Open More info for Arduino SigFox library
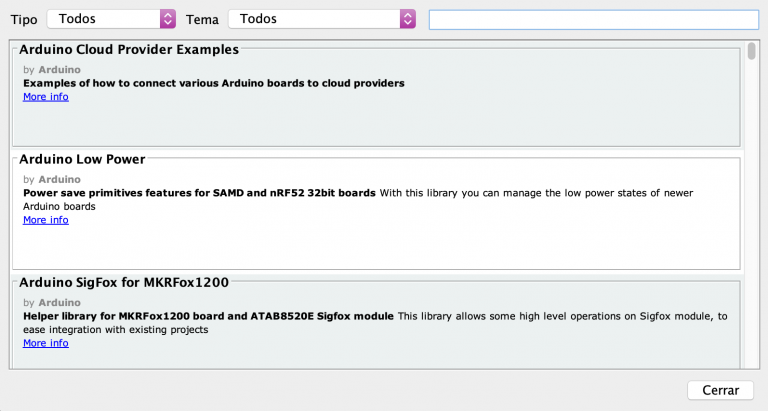Viewport: 768px width, 411px height. coord(45,343)
